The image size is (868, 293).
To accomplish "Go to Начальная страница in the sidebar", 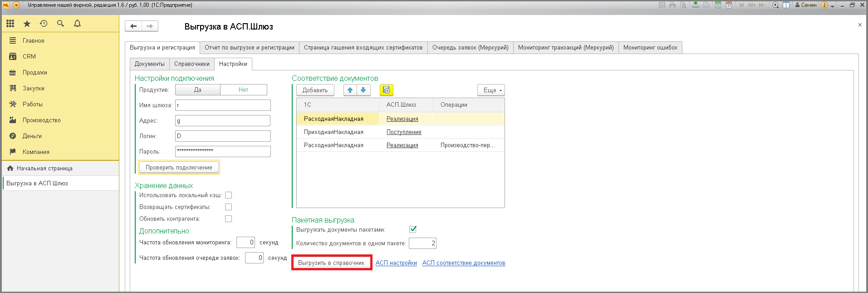I will (x=60, y=169).
